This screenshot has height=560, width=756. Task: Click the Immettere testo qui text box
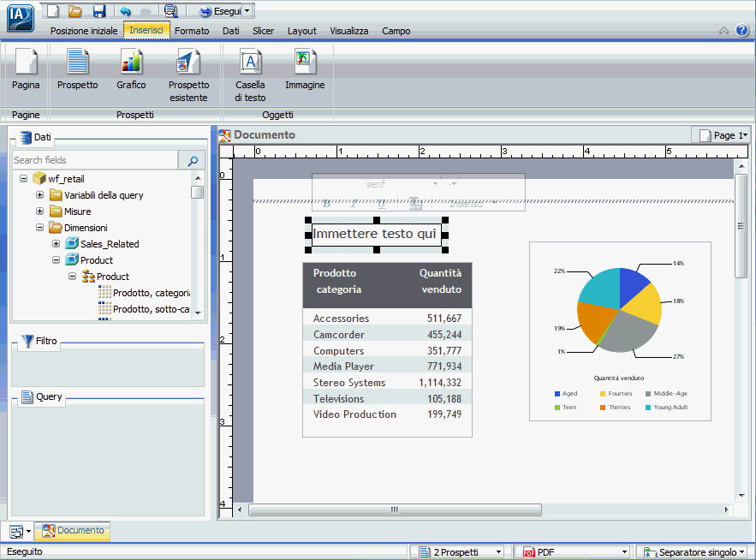tap(377, 235)
